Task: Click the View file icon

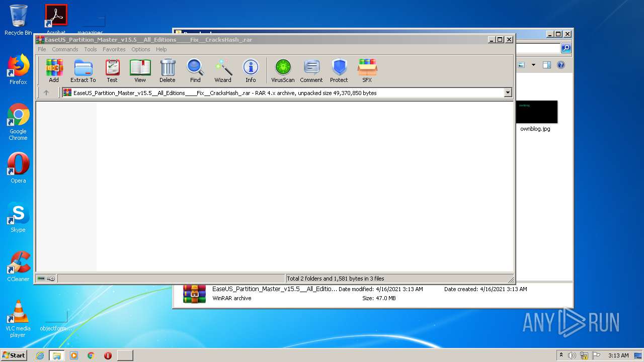Action: point(140,70)
